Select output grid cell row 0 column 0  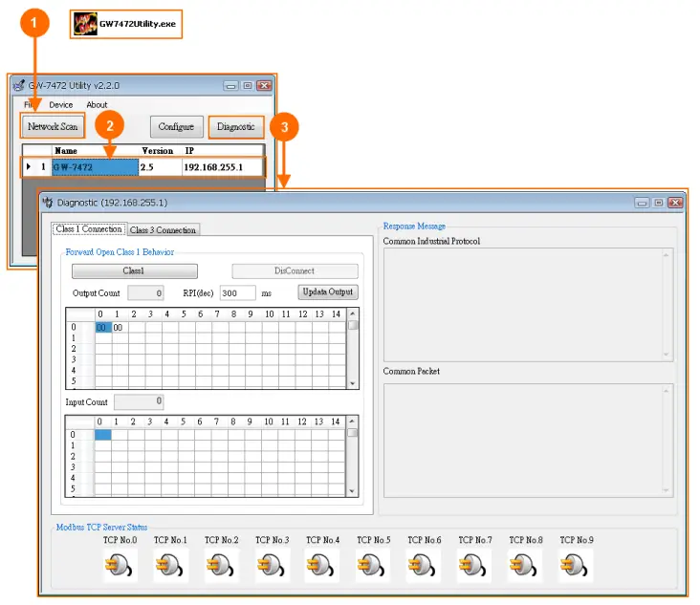pos(103,328)
